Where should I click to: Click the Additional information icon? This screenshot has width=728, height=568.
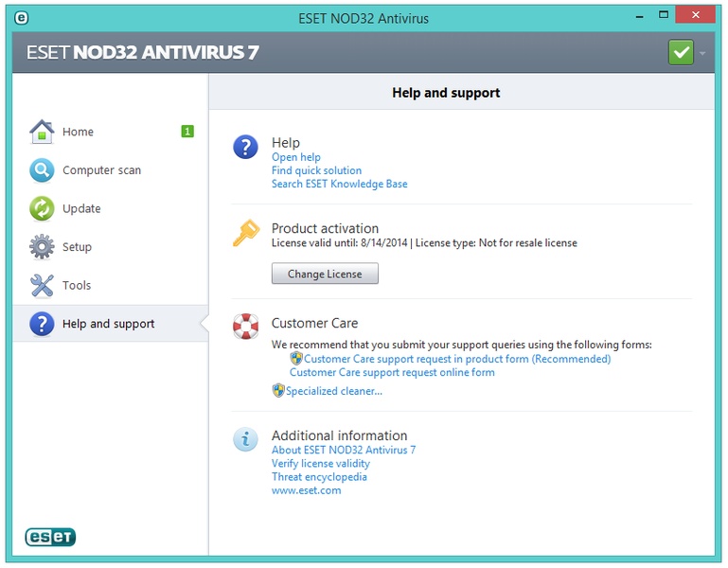tap(245, 439)
